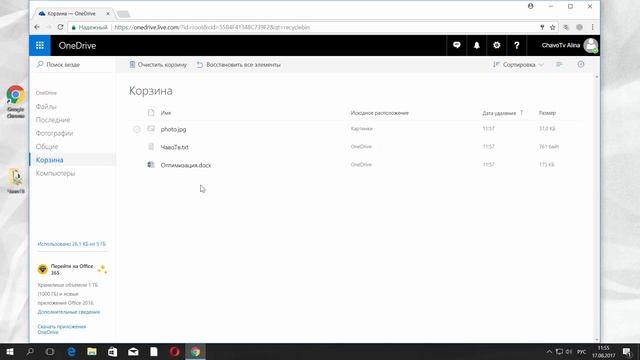Image resolution: width=640 pixels, height=360 pixels.
Task: Click the Поиск везде search field
Action: 73,64
